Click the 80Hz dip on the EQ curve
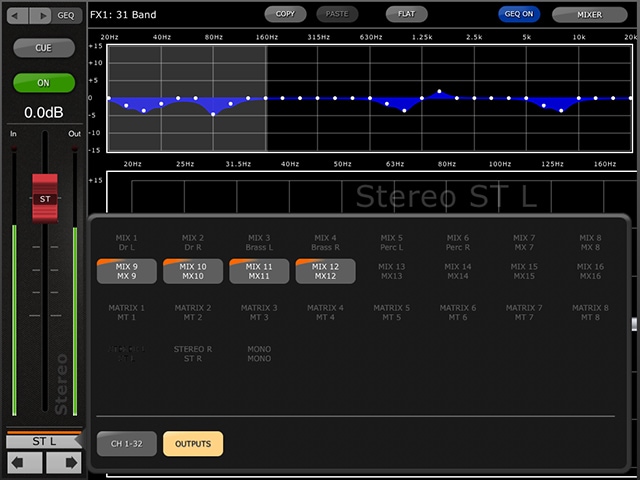640x480 pixels. coord(213,113)
